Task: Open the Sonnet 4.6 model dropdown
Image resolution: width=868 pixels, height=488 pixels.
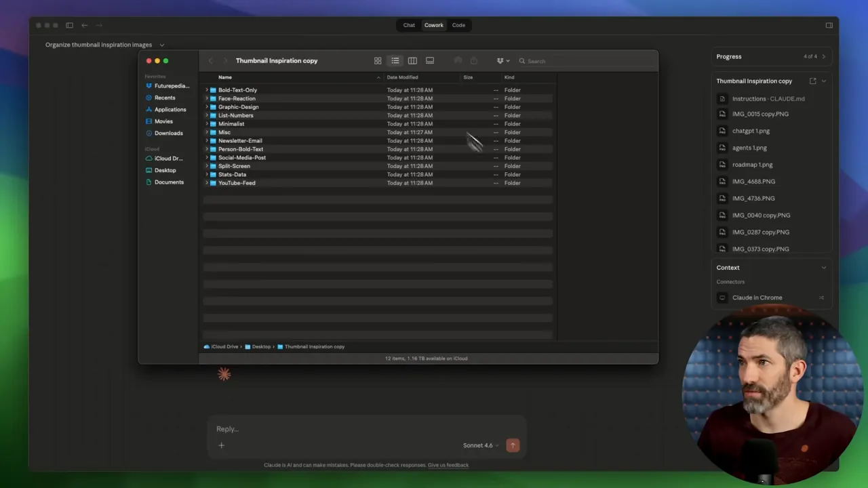Action: coord(481,445)
